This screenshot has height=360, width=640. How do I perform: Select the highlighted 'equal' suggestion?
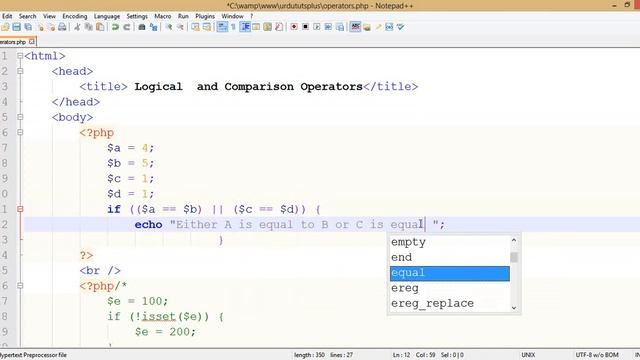click(450, 273)
